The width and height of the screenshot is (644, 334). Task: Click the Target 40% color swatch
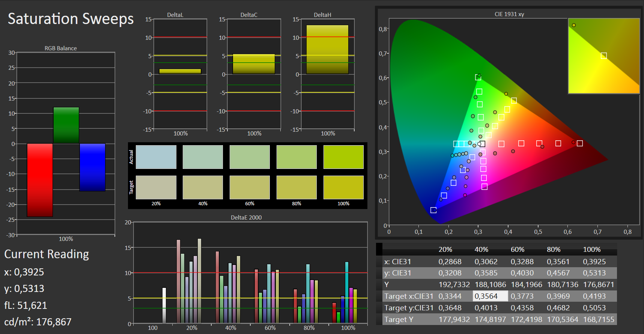203,187
